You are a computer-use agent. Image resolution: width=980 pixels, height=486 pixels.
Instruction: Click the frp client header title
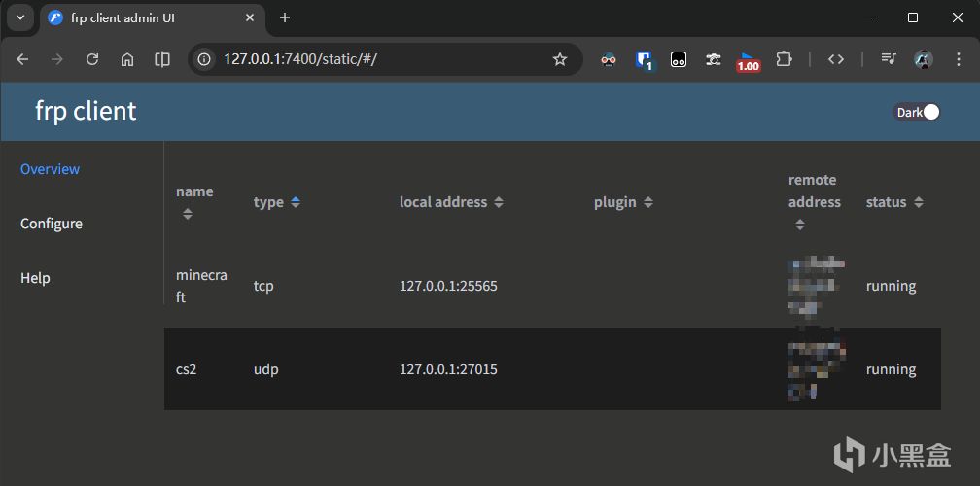pos(86,111)
